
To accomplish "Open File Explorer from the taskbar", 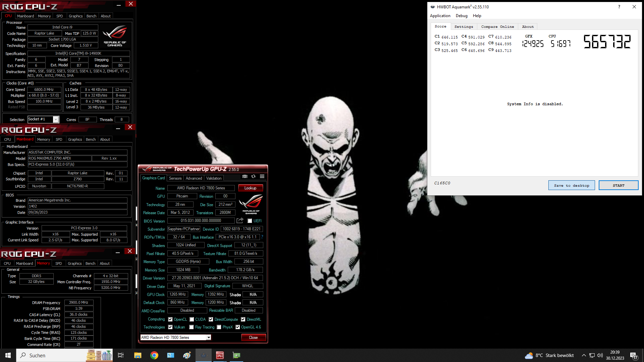I will (138, 355).
